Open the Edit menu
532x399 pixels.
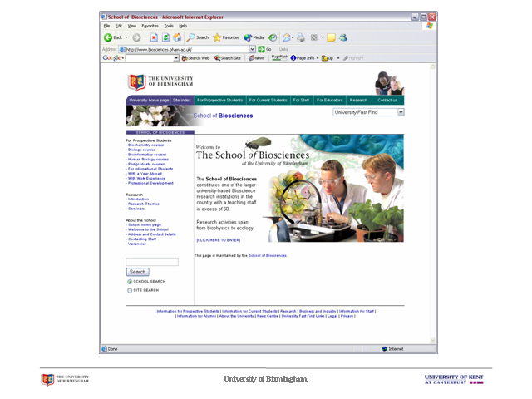(x=118, y=26)
